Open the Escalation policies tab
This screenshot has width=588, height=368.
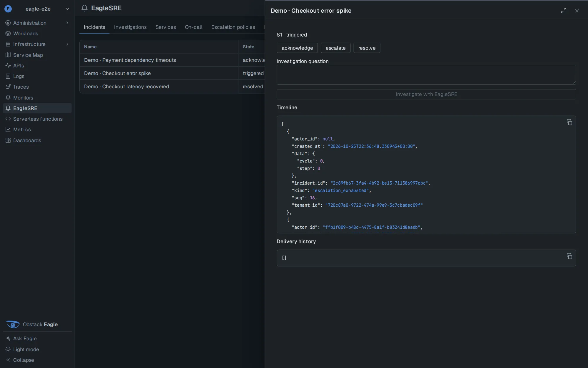[233, 27]
